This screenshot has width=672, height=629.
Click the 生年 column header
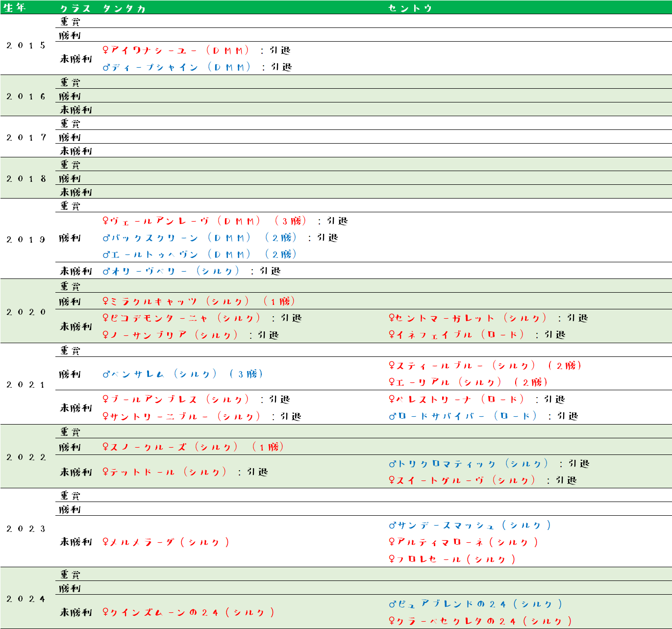[15, 8]
